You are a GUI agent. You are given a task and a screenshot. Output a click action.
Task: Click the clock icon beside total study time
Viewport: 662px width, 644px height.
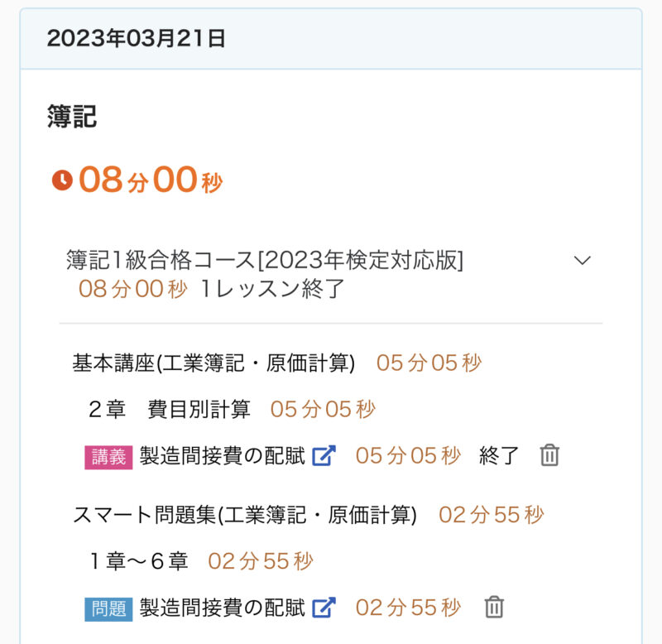pos(62,180)
